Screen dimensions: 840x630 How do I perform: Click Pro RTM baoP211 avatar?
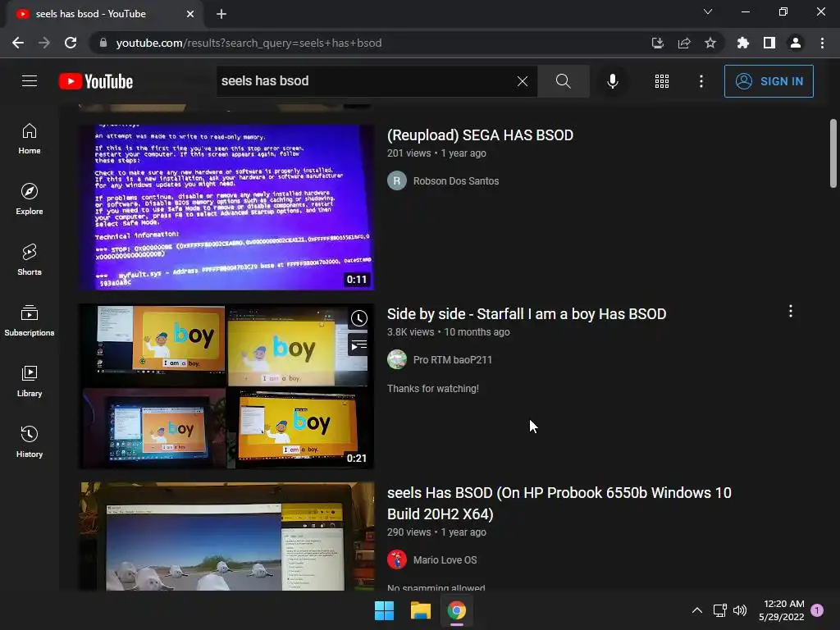pyautogui.click(x=397, y=359)
